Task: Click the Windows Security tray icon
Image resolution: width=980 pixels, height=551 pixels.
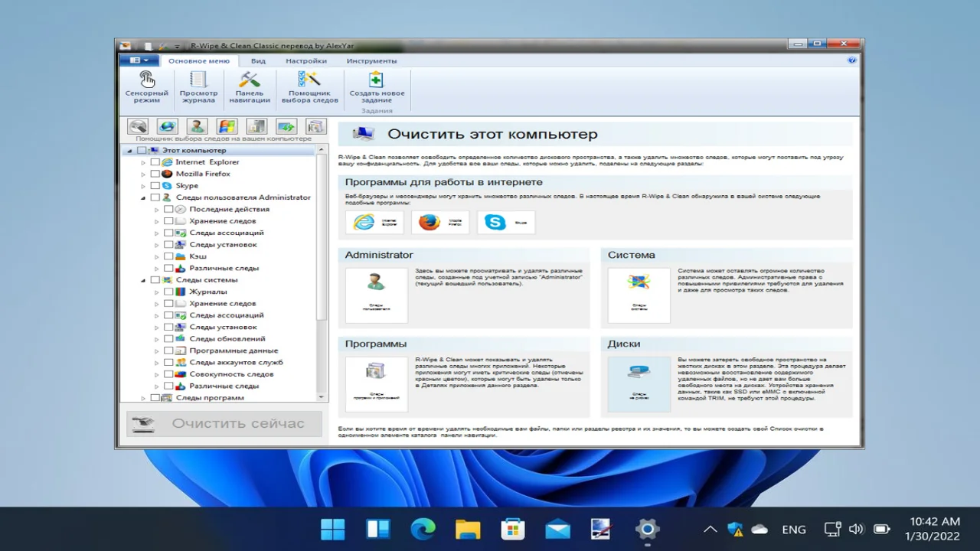Action: pyautogui.click(x=735, y=529)
